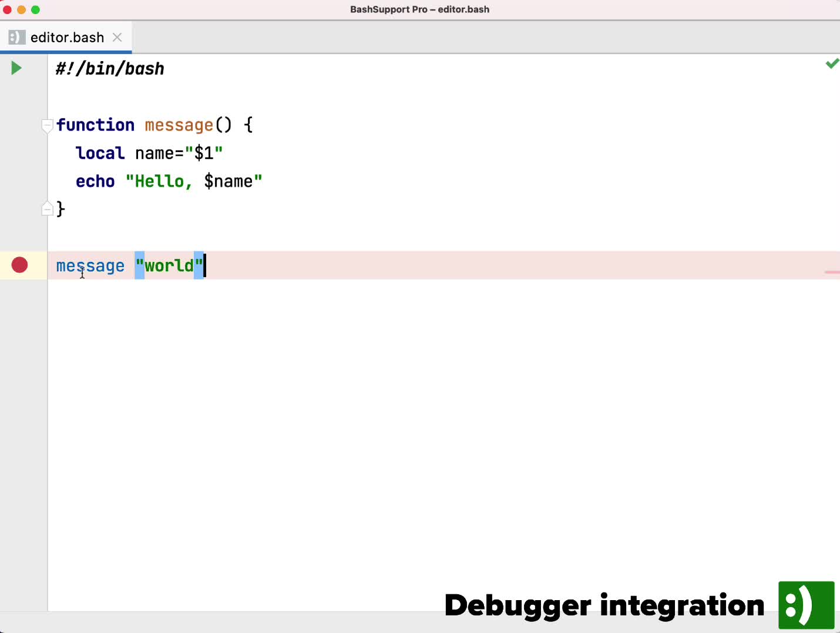Click the 'echo' command in the function
This screenshot has height=633, width=840.
tap(95, 181)
